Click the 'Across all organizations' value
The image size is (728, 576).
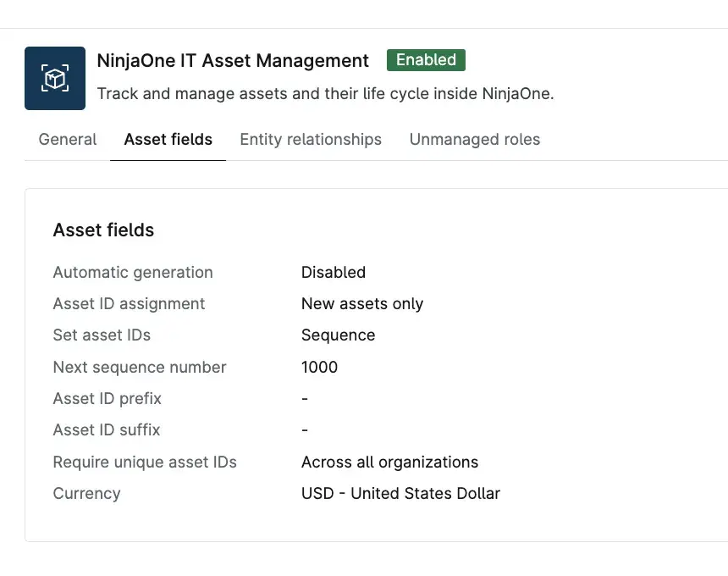pyautogui.click(x=389, y=462)
